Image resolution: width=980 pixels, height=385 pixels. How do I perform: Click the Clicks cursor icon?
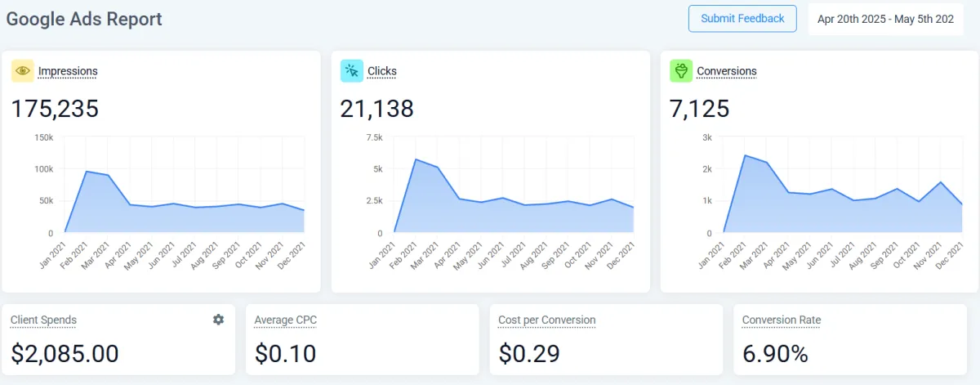[x=352, y=71]
